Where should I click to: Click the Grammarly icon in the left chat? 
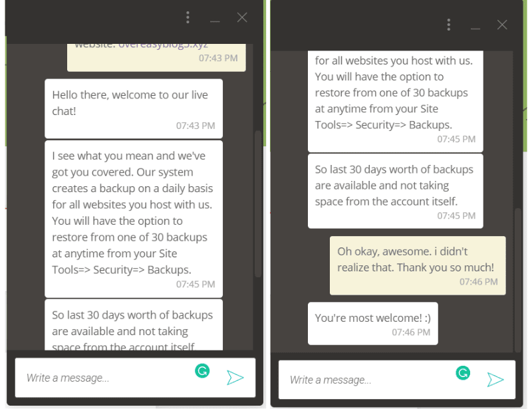(x=202, y=371)
